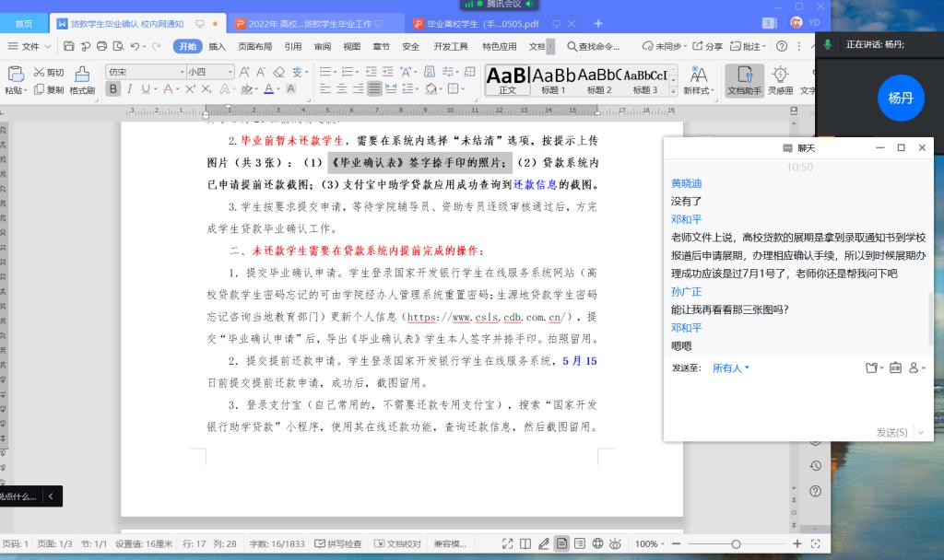The image size is (944, 560).
Task: Click the 拼写检查 spell check button
Action: [338, 543]
